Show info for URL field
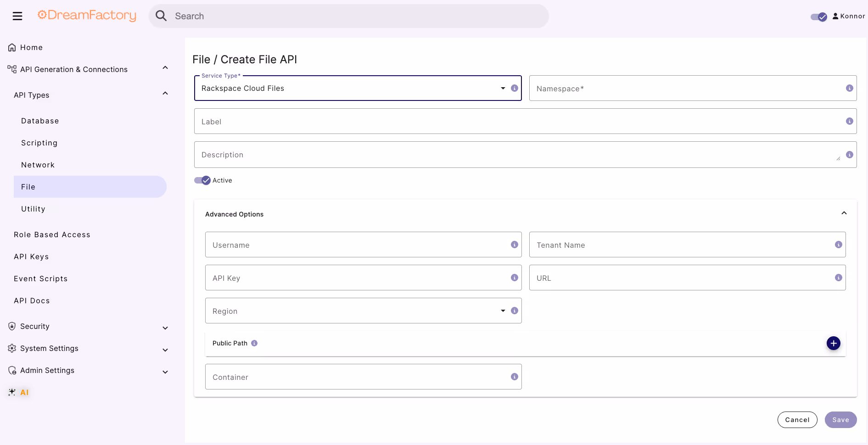Image resolution: width=868 pixels, height=445 pixels. coord(839,278)
